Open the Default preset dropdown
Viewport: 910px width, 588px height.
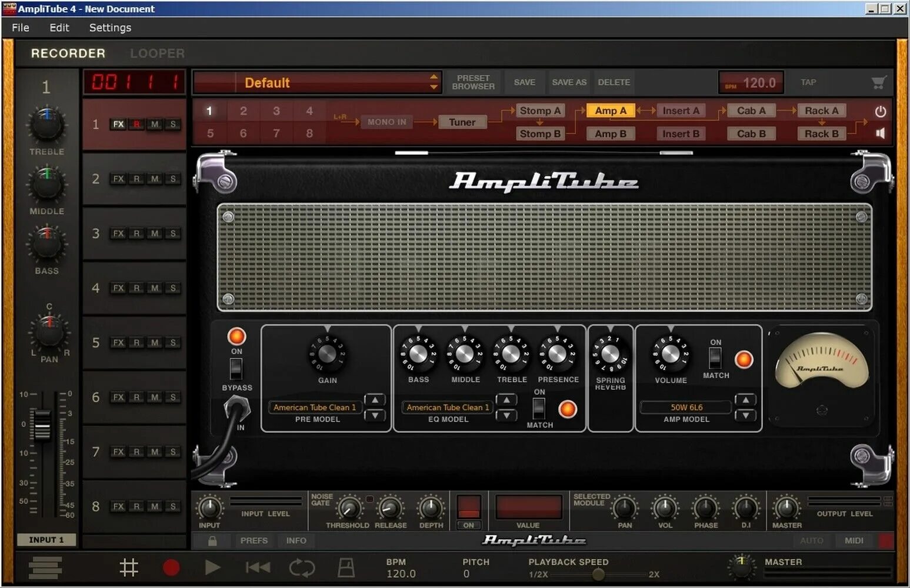[316, 83]
